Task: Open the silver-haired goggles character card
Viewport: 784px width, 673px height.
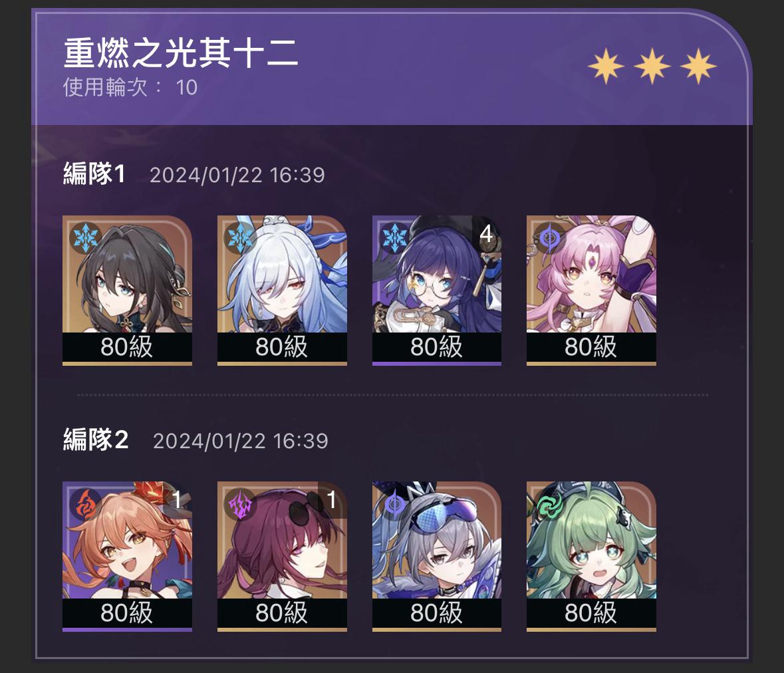Action: tap(436, 557)
